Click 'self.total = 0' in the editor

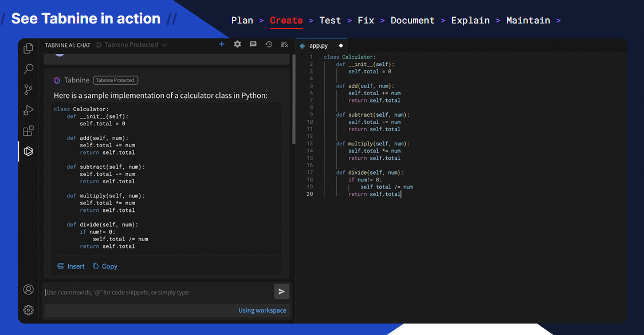pyautogui.click(x=370, y=72)
